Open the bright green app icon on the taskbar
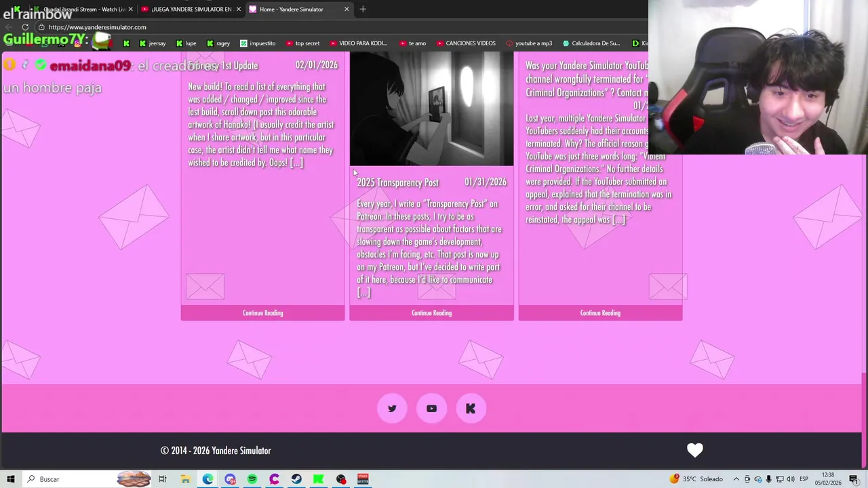 (x=319, y=479)
